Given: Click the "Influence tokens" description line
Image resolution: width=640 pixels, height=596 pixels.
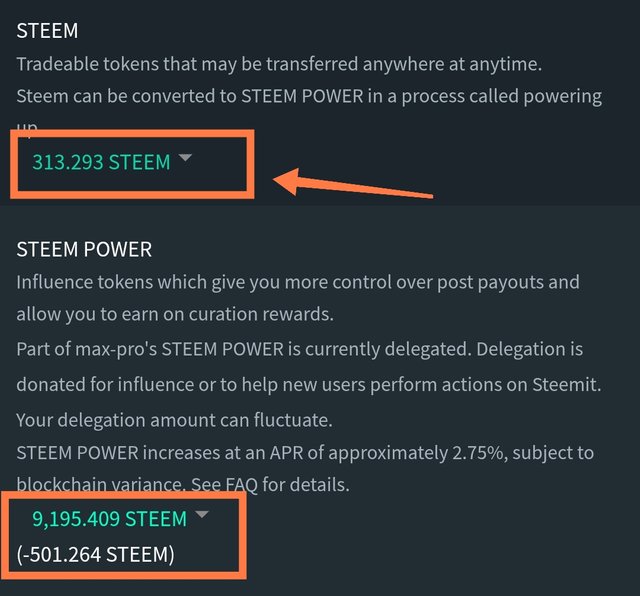Looking at the screenshot, I should pyautogui.click(x=297, y=283).
